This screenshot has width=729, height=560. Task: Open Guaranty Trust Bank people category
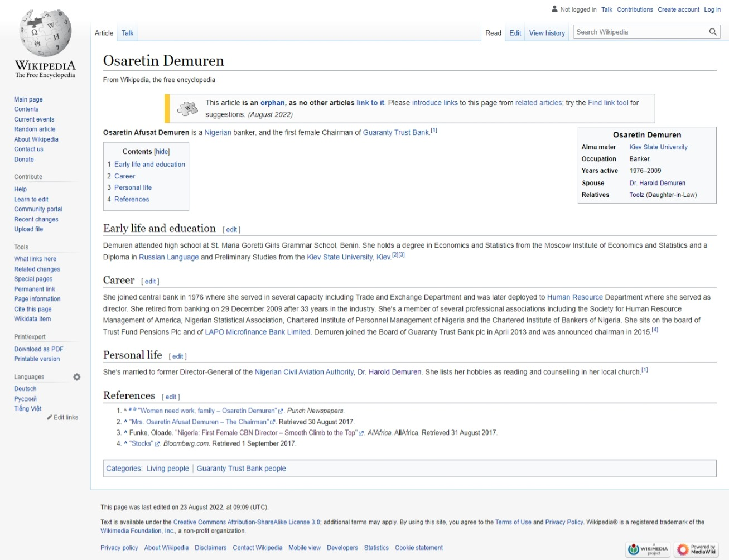point(241,469)
